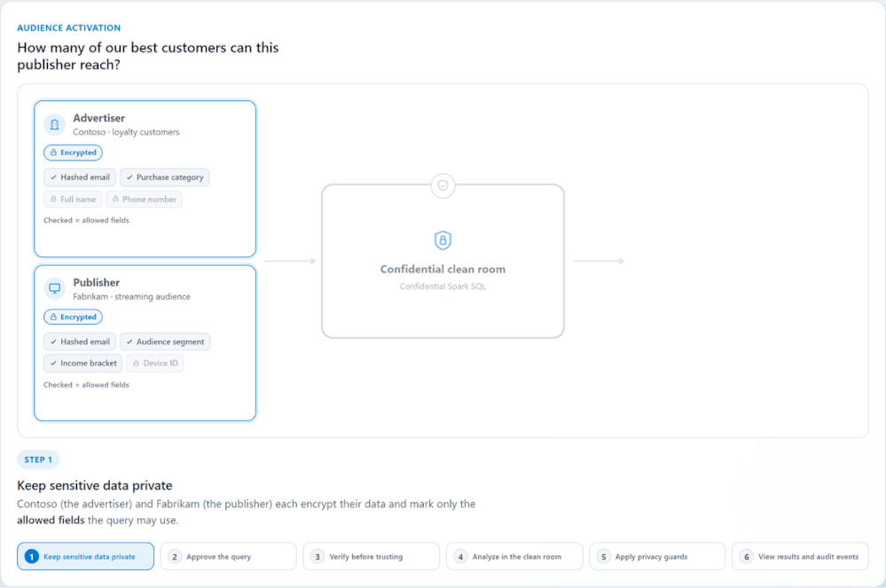
Task: Jump to View results and audit events
Action: click(800, 556)
